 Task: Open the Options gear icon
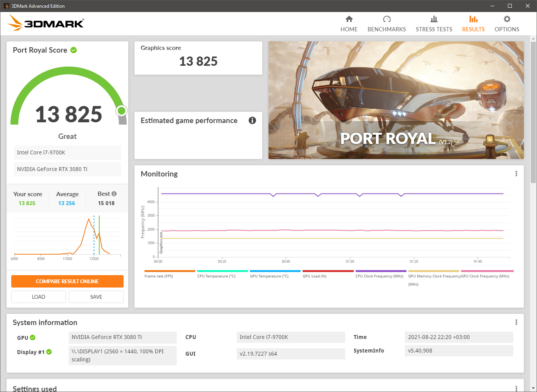coord(507,19)
